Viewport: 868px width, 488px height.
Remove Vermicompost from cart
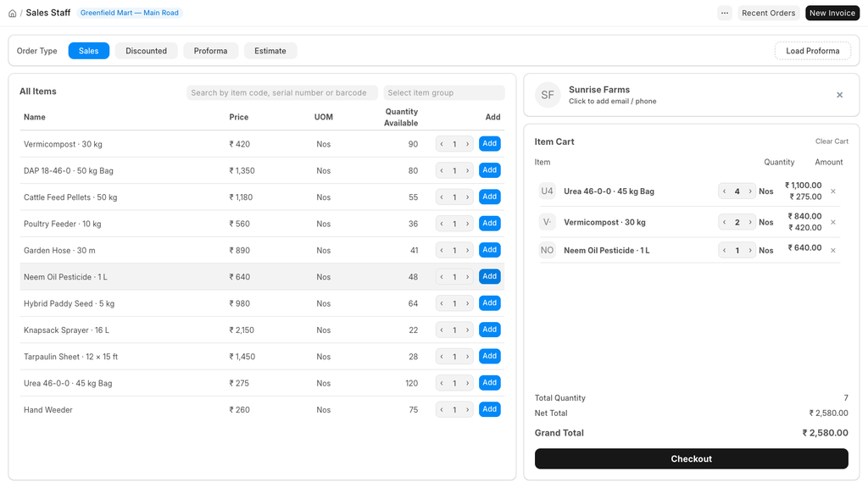pos(833,223)
